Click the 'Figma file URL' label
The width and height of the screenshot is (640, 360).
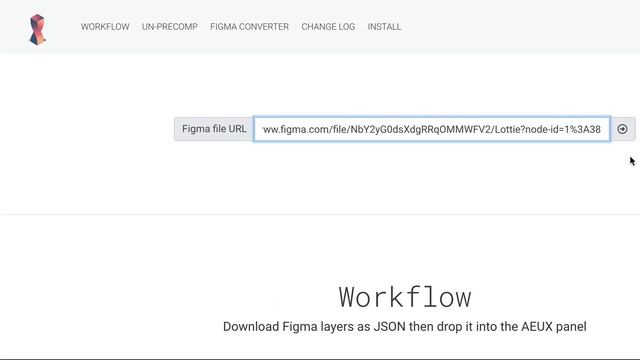pyautogui.click(x=214, y=129)
